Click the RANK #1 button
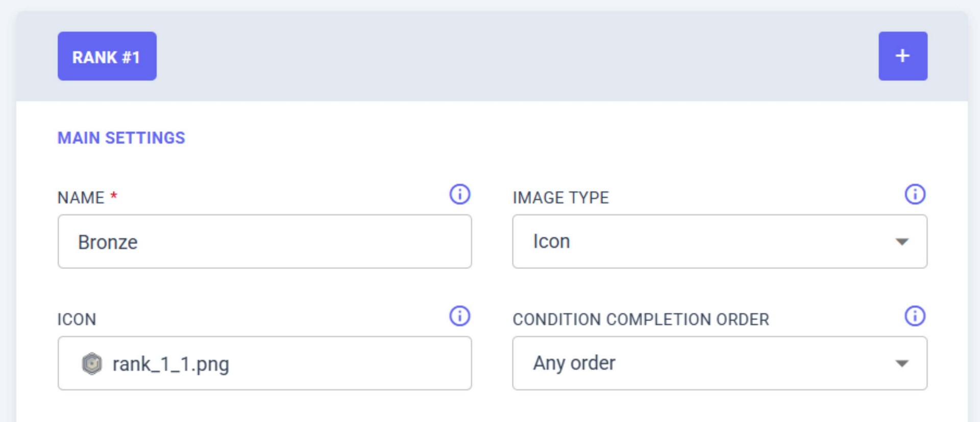Viewport: 980px width, 422px height. point(107,56)
